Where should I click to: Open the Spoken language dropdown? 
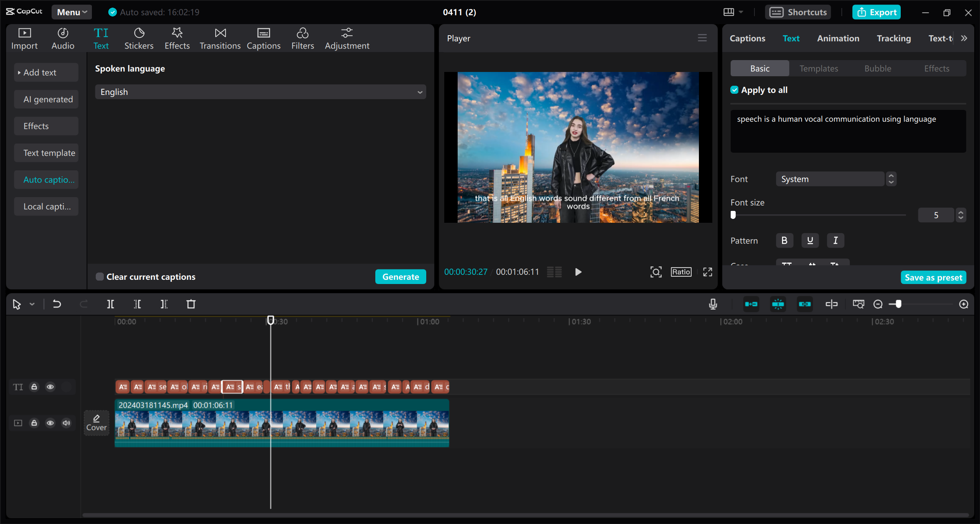click(x=260, y=91)
